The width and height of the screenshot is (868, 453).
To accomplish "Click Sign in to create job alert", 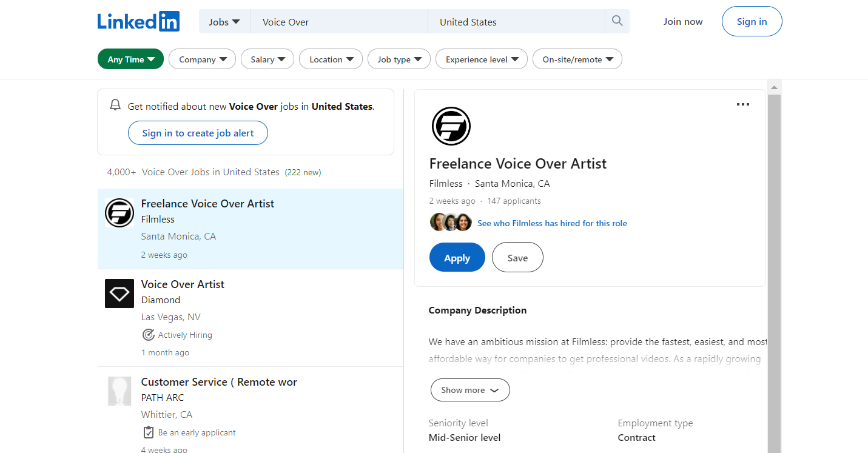I will click(x=198, y=133).
